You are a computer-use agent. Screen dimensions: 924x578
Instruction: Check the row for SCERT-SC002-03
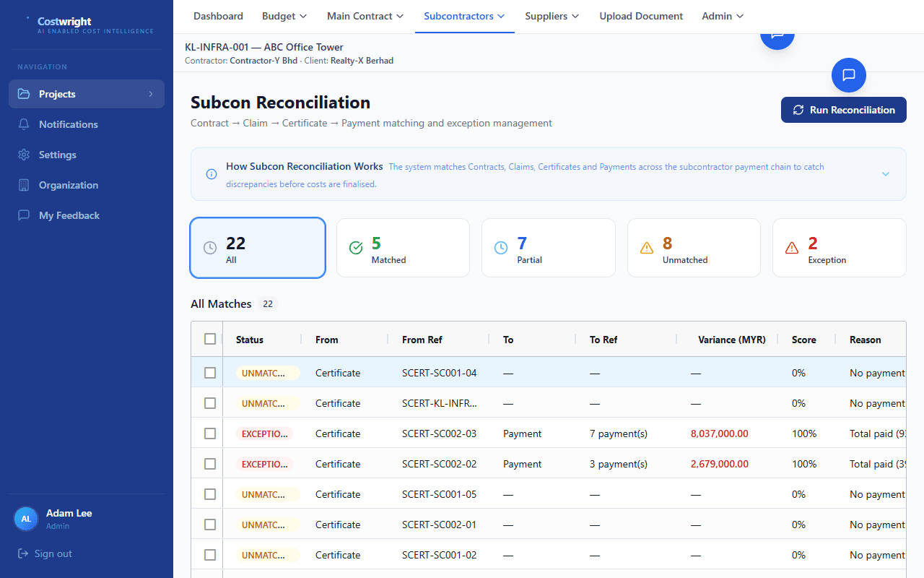click(x=210, y=433)
